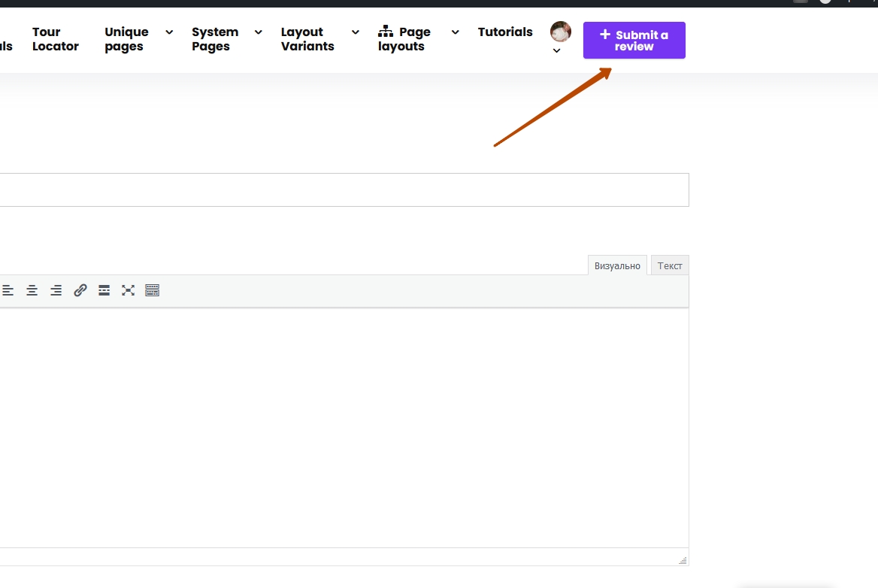Screen dimensions: 878x588
Task: Open the chevron below the user avatar
Action: (557, 51)
